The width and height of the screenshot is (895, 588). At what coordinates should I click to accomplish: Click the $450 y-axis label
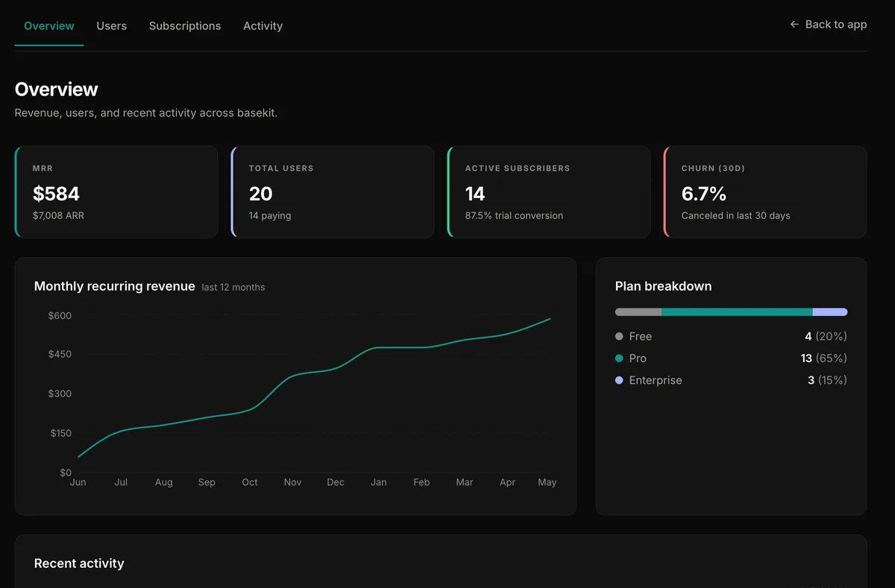click(60, 354)
